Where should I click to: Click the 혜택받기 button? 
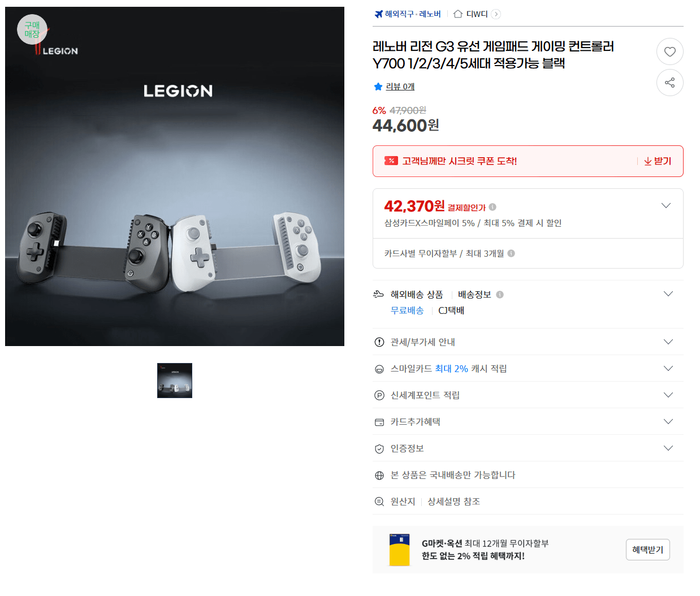click(x=648, y=550)
